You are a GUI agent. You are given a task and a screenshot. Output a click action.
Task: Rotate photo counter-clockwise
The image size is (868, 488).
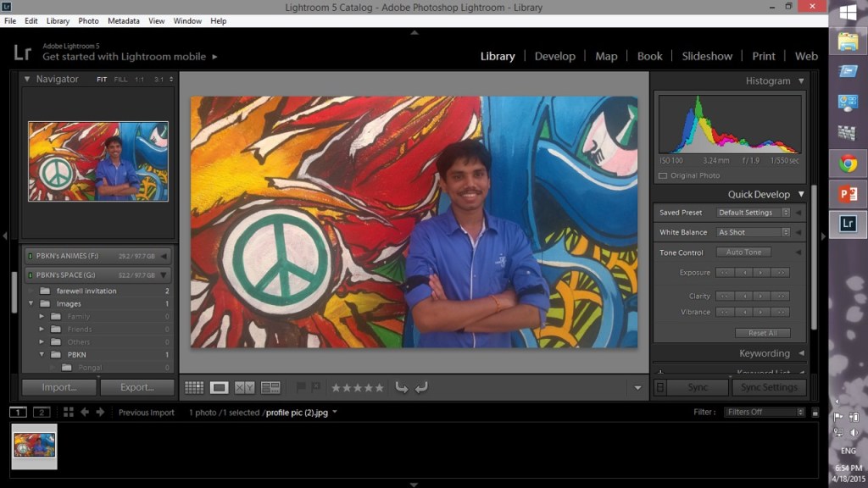click(402, 387)
